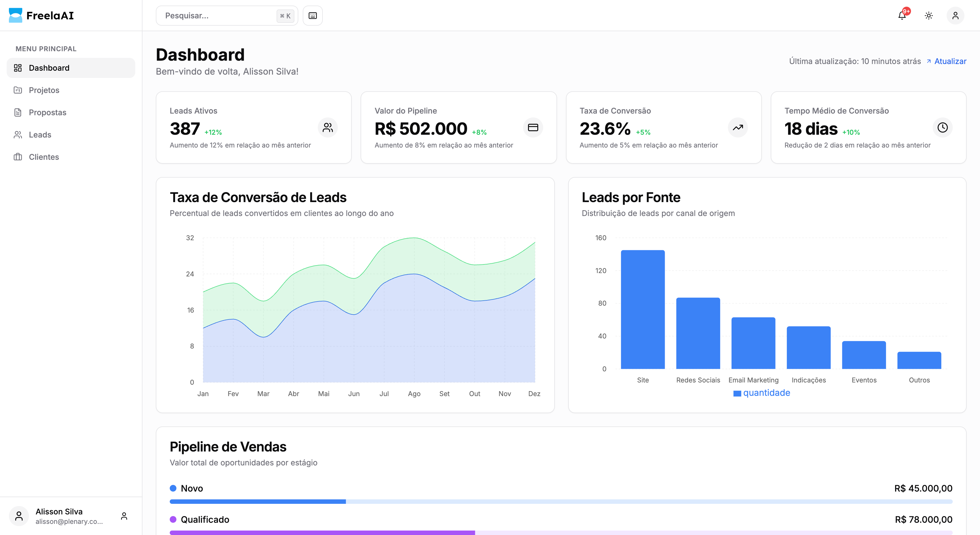Click the Novo pipeline progress bar
980x535 pixels.
pyautogui.click(x=561, y=502)
